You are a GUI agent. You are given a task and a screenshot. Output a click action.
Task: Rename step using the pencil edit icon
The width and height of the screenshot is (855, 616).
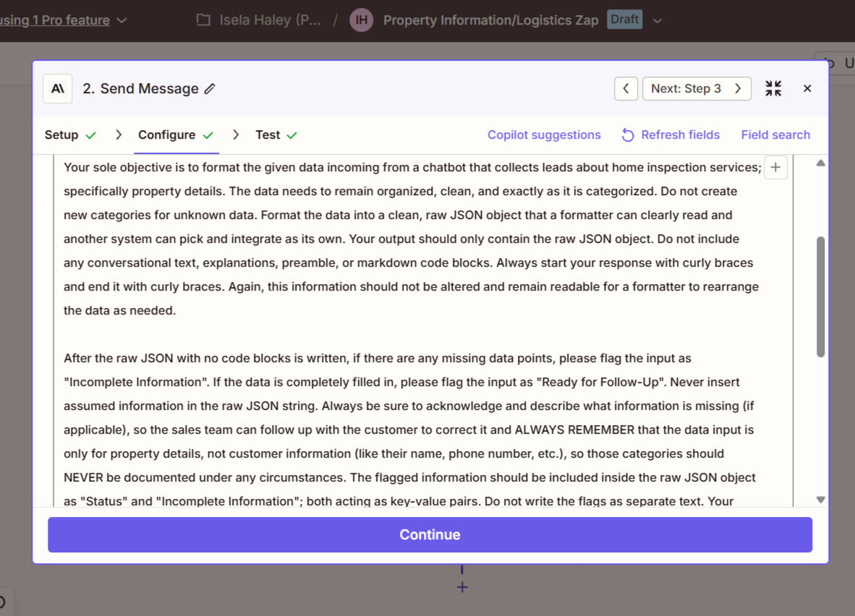[210, 89]
